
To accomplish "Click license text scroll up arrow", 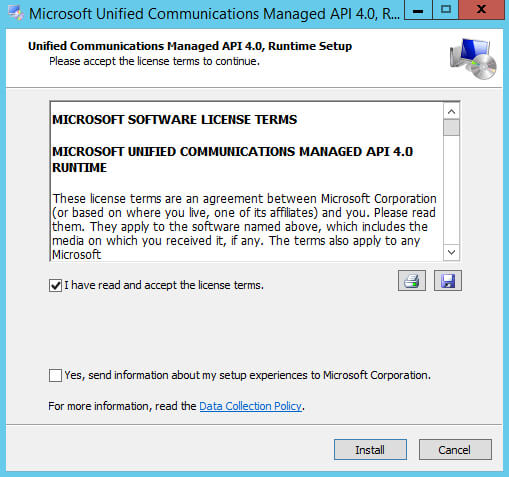I will 452,111.
